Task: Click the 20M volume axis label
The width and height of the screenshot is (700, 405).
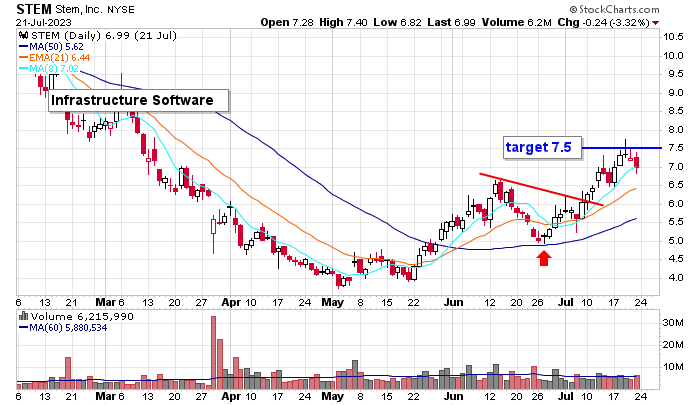Action: click(x=674, y=345)
